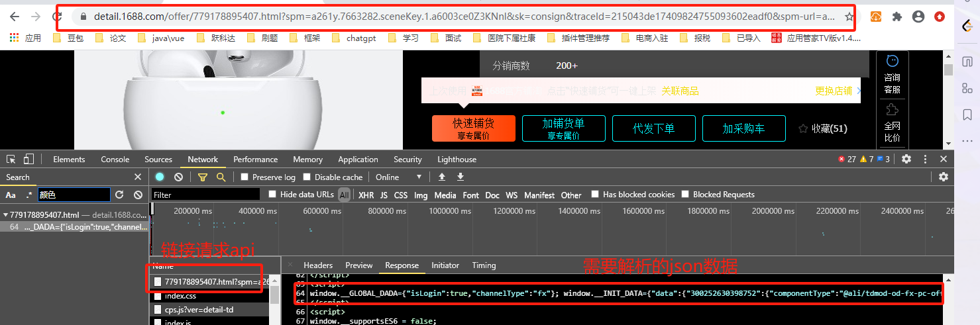Viewport: 980px width, 325px height.
Task: Click the 快速铺货 orange button
Action: click(x=473, y=128)
